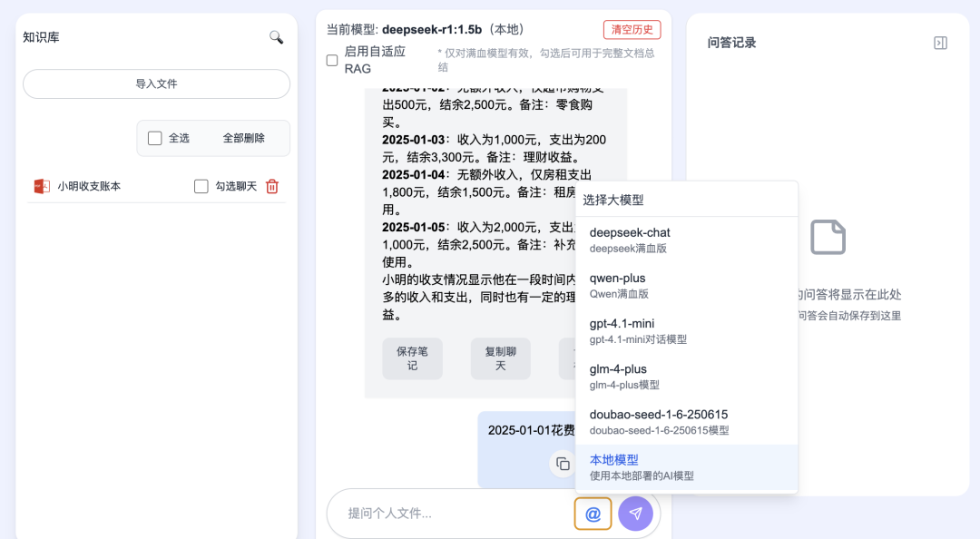This screenshot has width=980, height=539.
Task: Check the 全选 checkbox
Action: click(x=155, y=138)
